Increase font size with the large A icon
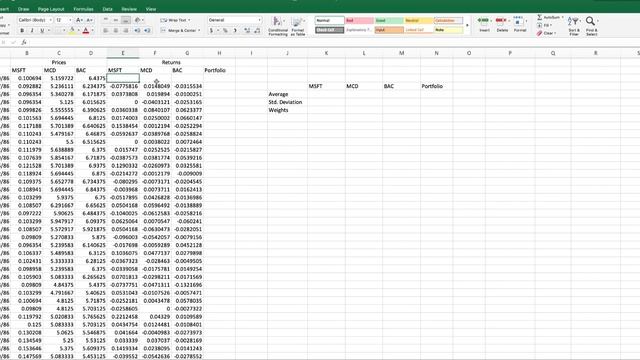Screen dimensions: 640x360 pos(80,20)
